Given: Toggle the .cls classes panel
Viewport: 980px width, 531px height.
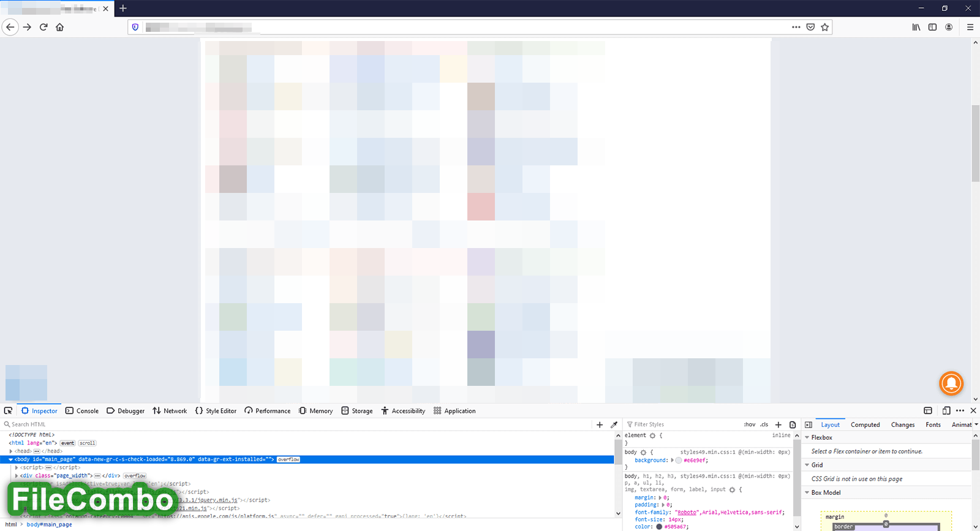Looking at the screenshot, I should pyautogui.click(x=764, y=424).
